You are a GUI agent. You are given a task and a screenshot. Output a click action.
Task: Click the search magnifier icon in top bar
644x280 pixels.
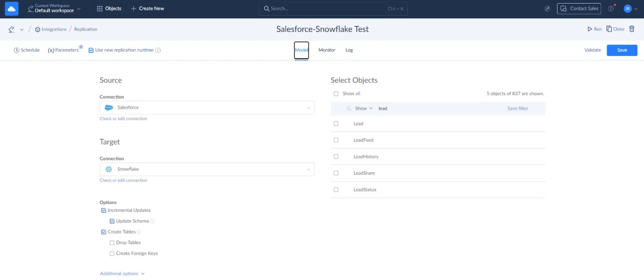pyautogui.click(x=267, y=8)
